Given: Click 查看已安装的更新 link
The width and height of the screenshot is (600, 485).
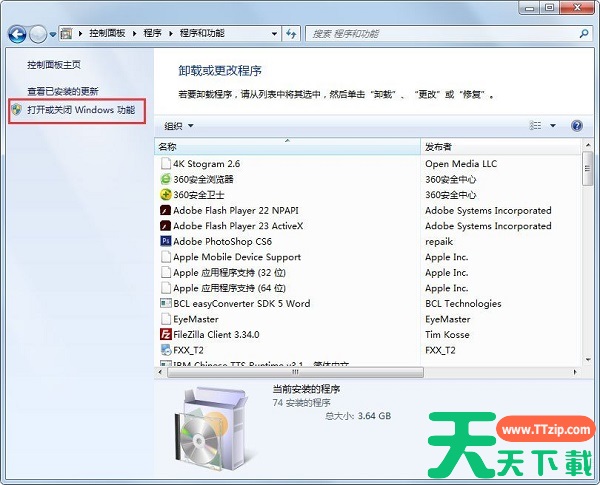Looking at the screenshot, I should [63, 91].
